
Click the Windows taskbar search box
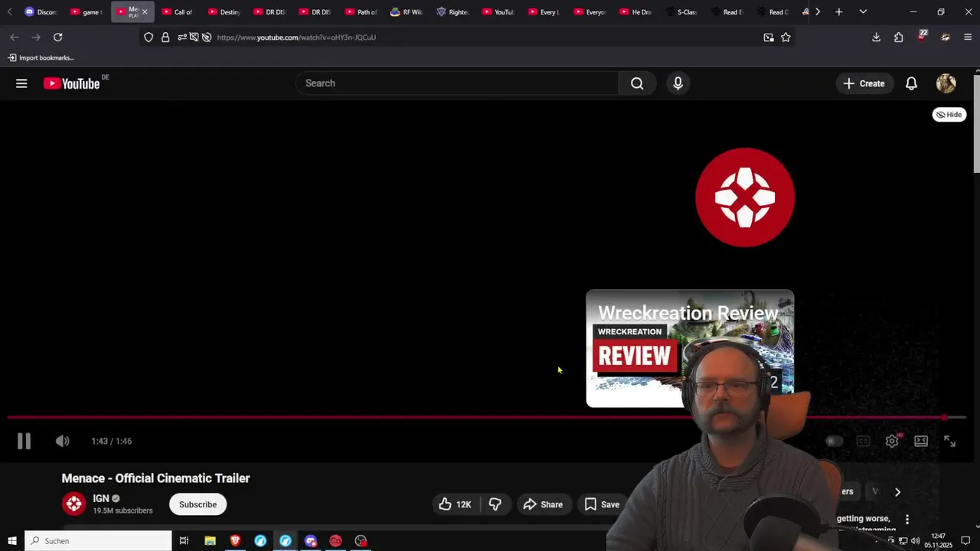(x=98, y=541)
